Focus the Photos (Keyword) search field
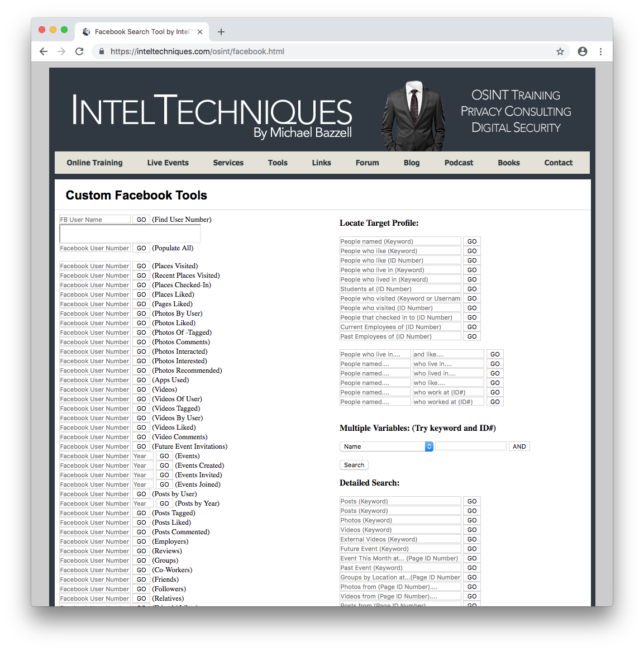 pos(400,521)
